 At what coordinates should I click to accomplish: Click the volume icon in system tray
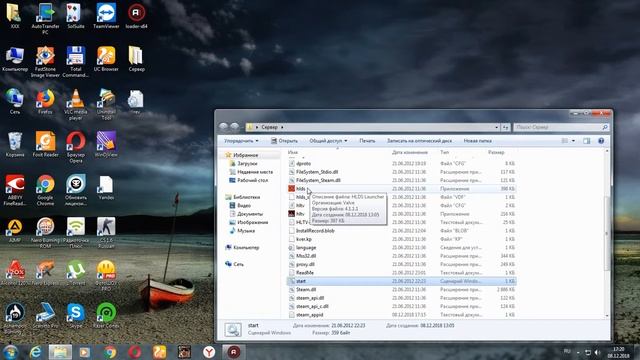click(597, 352)
